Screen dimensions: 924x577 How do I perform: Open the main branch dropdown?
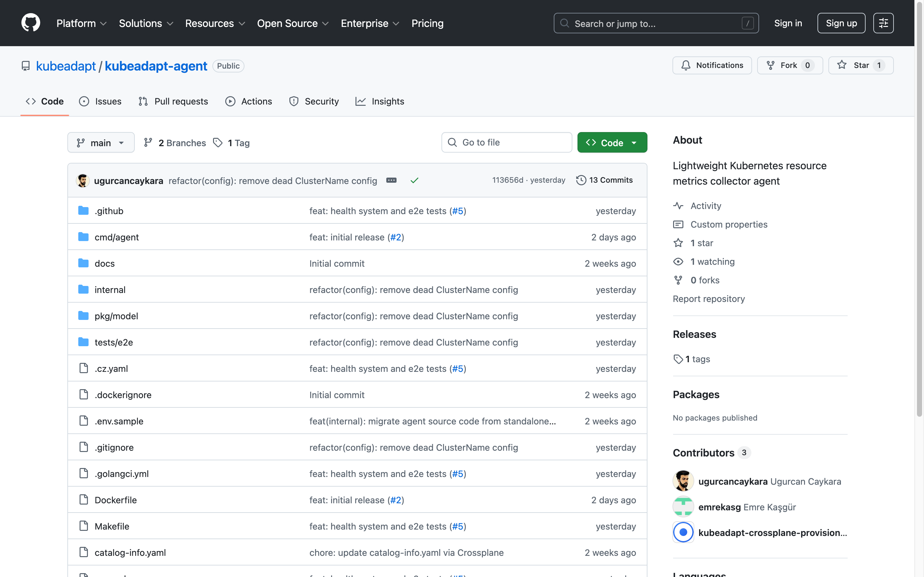tap(101, 143)
